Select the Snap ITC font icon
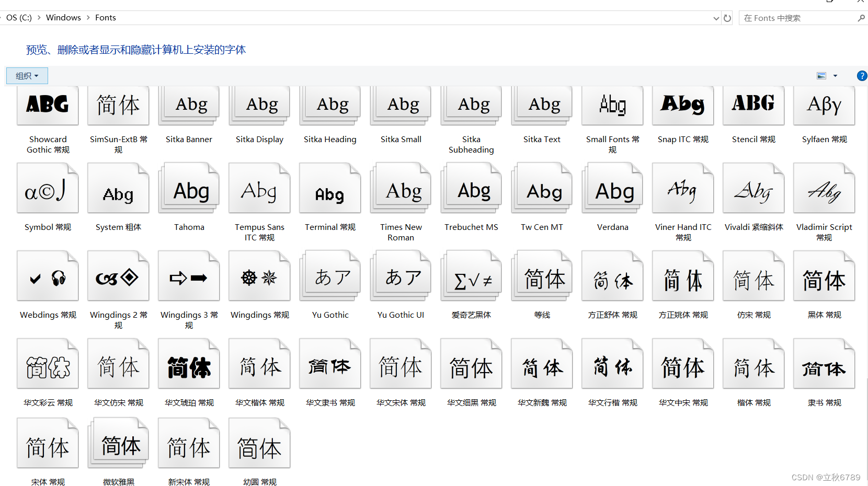 [683, 106]
